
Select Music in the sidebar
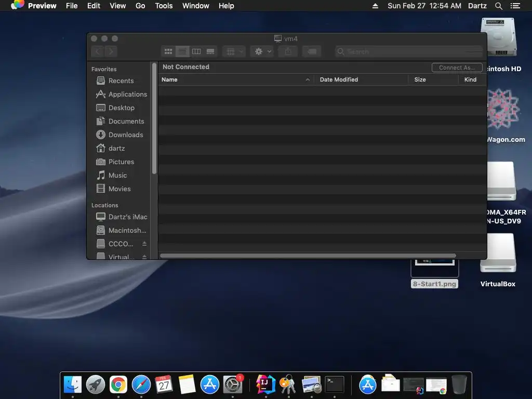112,176
